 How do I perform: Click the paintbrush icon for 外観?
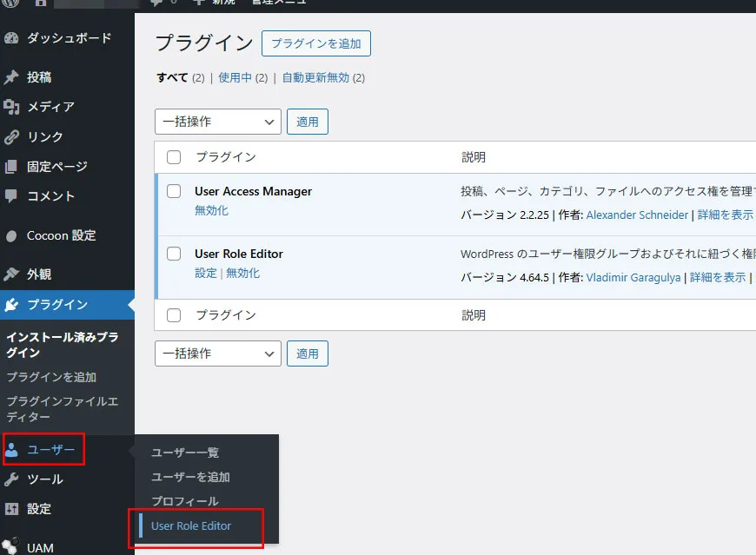point(11,274)
